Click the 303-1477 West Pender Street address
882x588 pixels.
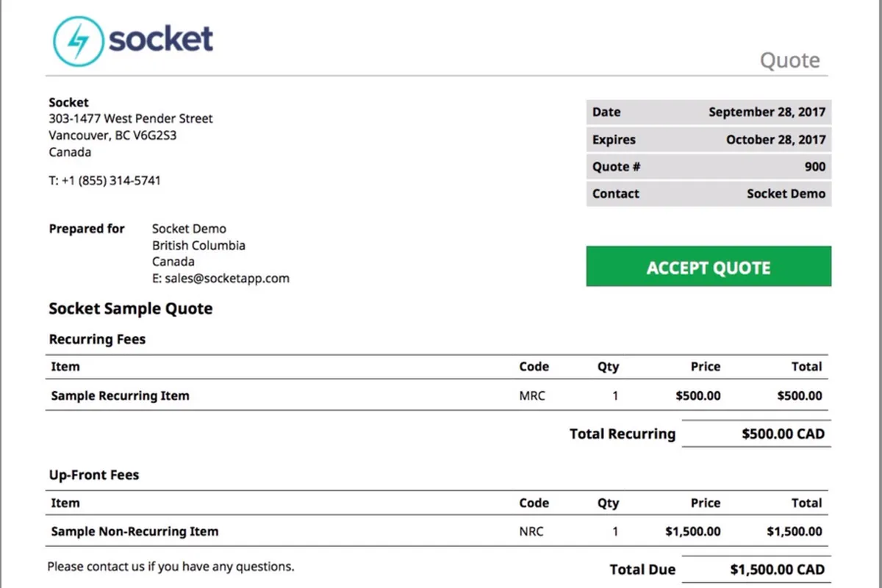pyautogui.click(x=131, y=118)
